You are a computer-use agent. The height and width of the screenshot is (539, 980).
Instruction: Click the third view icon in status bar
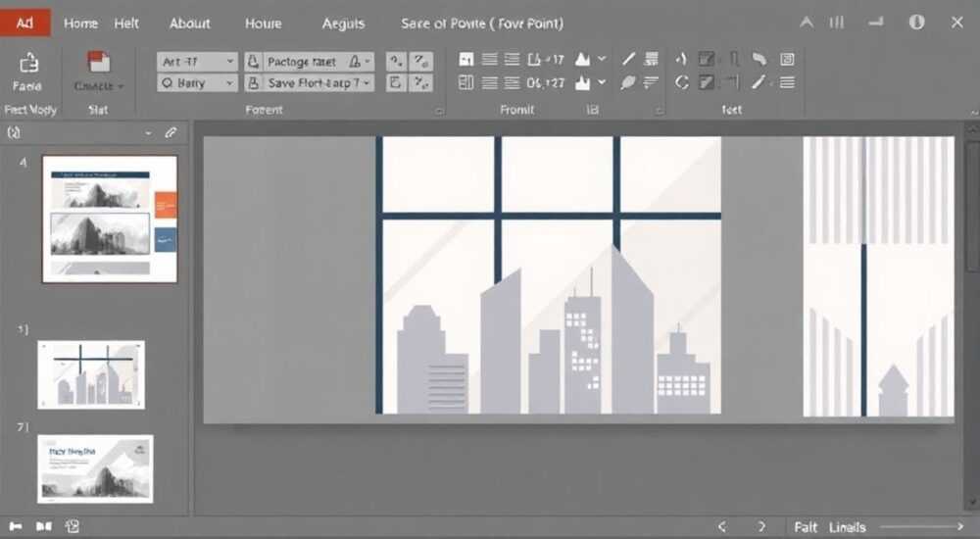[x=73, y=526]
